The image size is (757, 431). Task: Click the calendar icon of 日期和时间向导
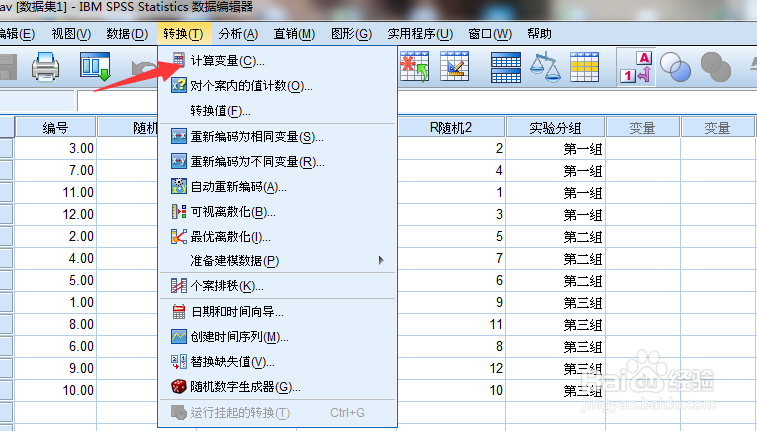point(179,312)
